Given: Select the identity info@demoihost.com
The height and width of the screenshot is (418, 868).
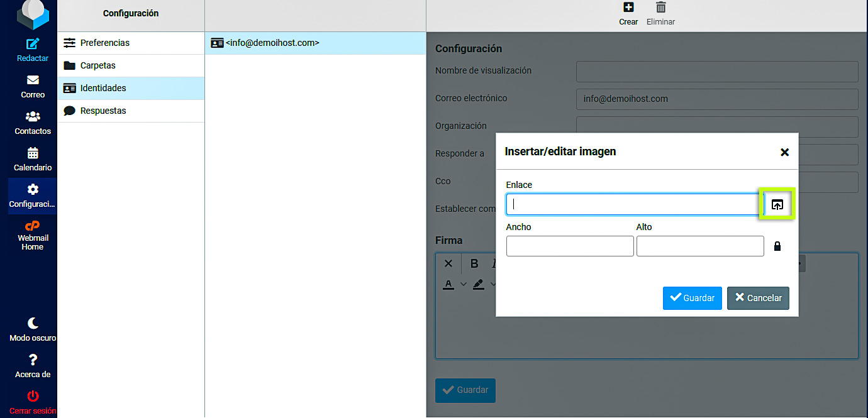Looking at the screenshot, I should point(270,43).
